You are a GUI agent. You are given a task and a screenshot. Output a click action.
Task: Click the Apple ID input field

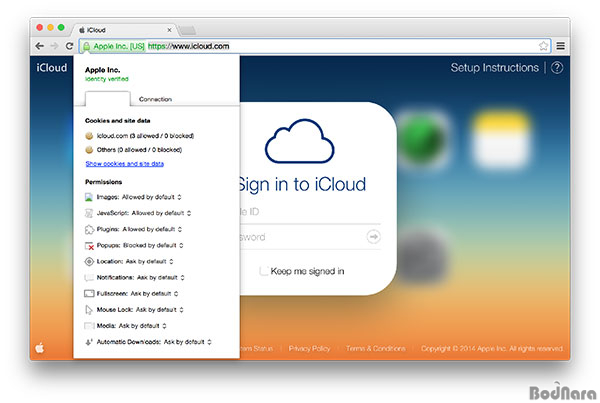310,212
